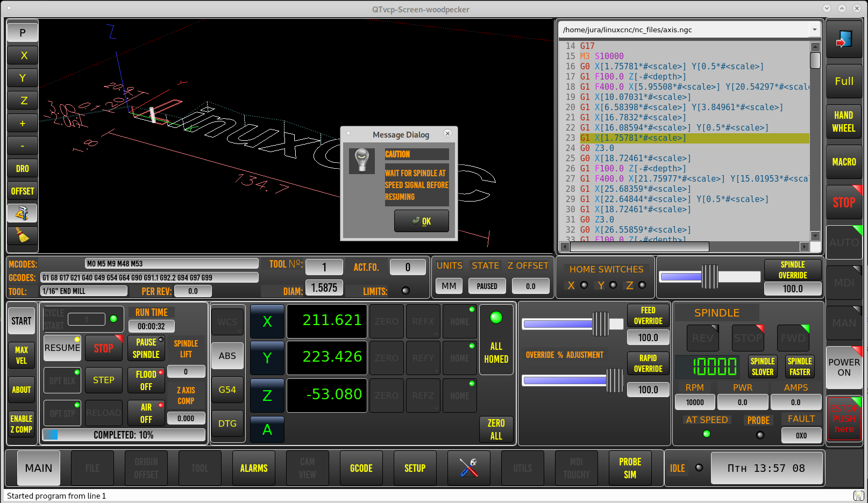Screen dimensions: 868x503
Task: Toggle ENABLE Z COMP
Action: tap(22, 424)
